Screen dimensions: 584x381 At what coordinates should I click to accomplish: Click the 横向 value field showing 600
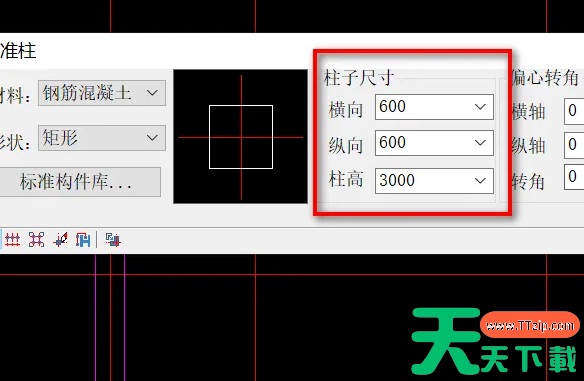click(434, 107)
